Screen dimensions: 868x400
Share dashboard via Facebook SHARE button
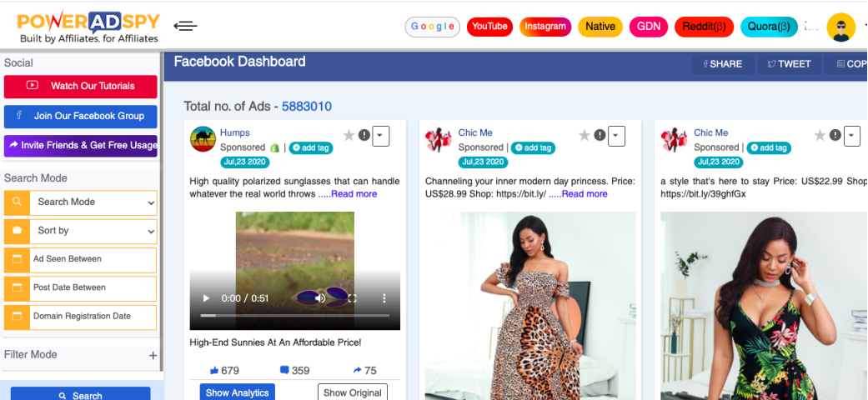[x=723, y=64]
